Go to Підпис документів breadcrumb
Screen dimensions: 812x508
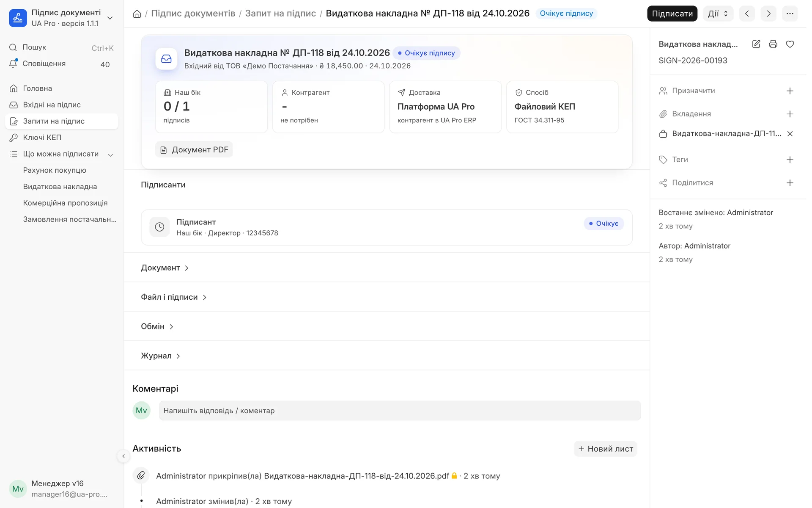click(x=193, y=14)
